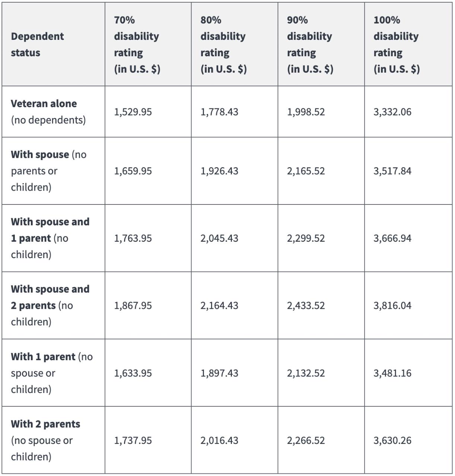
Task: Click the With spouse row label
Action: (40, 155)
